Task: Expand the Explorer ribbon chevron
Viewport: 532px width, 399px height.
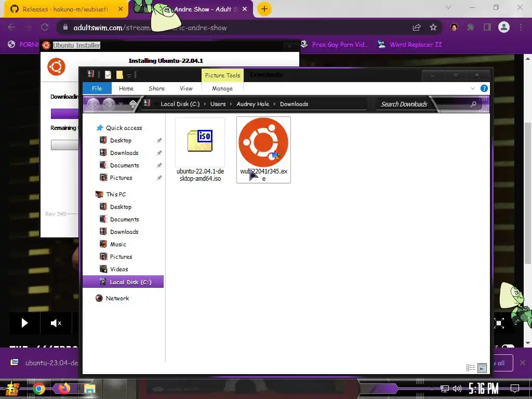Action: [x=472, y=88]
